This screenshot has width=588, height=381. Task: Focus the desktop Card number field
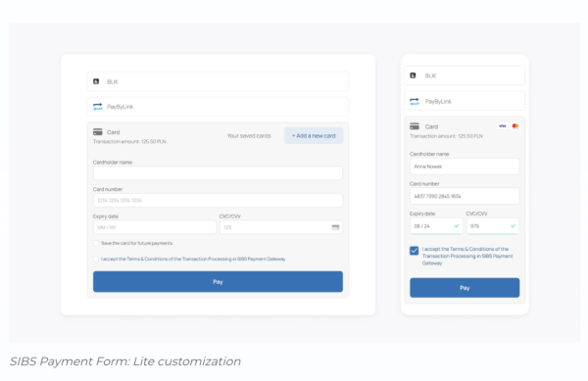pos(218,200)
